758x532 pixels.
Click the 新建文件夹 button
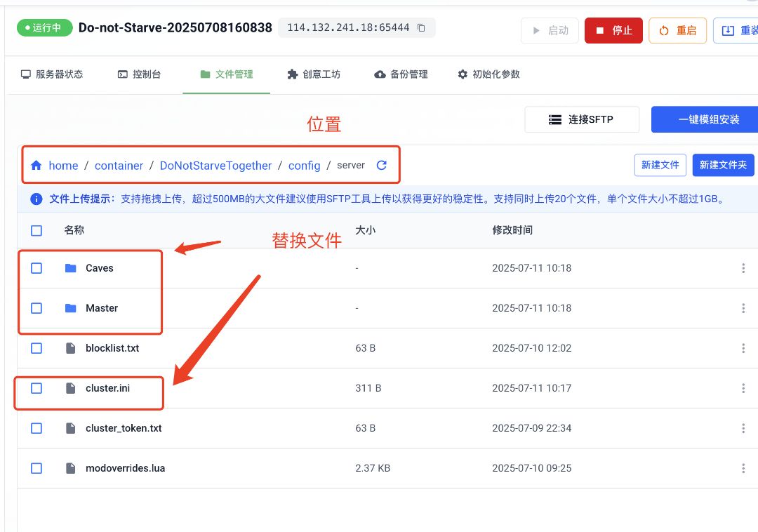(723, 165)
